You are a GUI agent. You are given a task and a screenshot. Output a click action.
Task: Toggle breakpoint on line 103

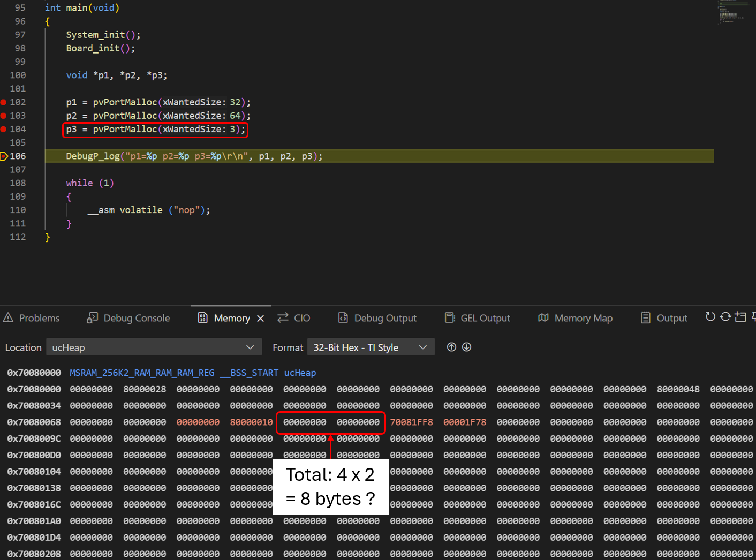[4, 116]
